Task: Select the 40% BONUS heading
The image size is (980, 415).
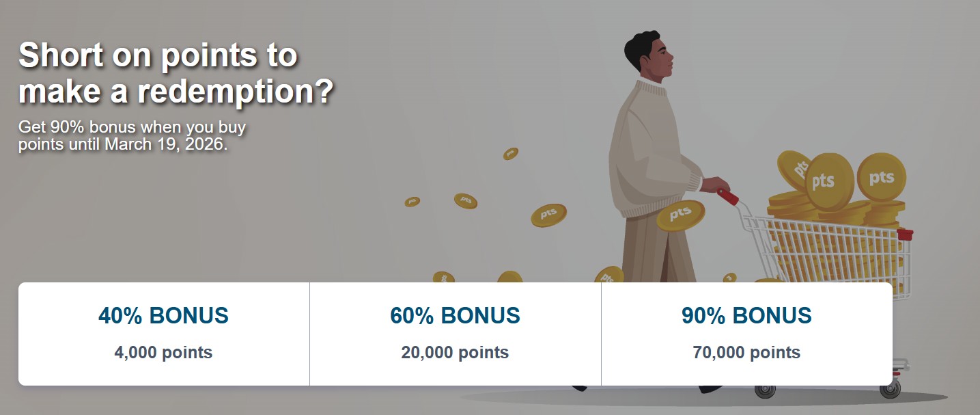Action: [163, 316]
